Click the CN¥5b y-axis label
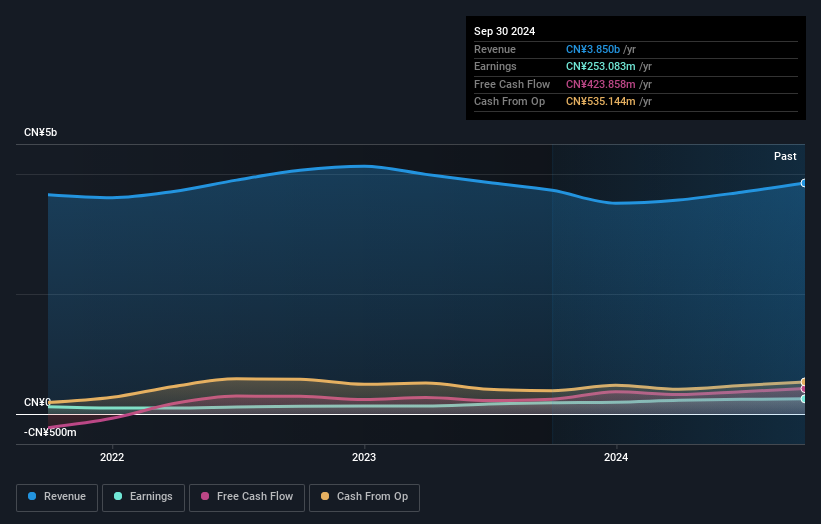 pos(40,132)
